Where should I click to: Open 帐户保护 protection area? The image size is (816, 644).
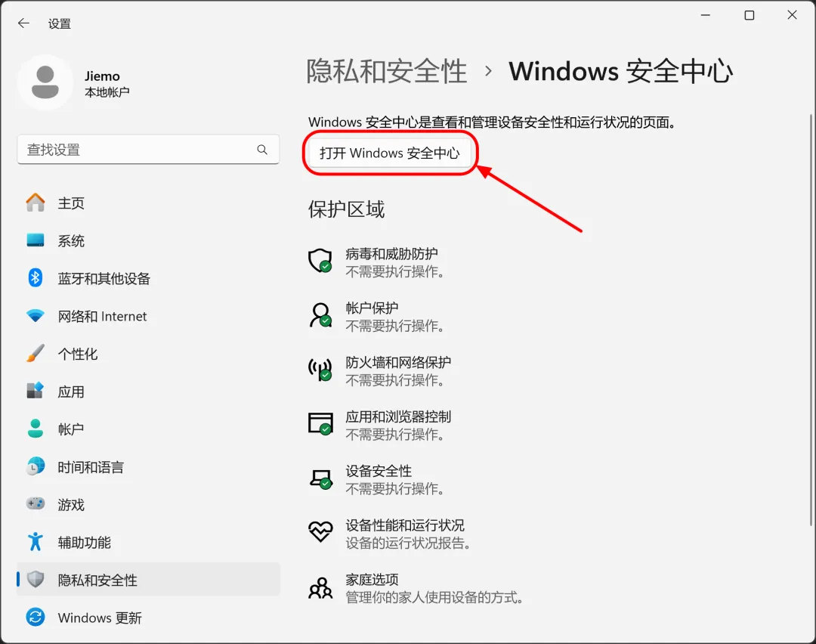[x=379, y=317]
